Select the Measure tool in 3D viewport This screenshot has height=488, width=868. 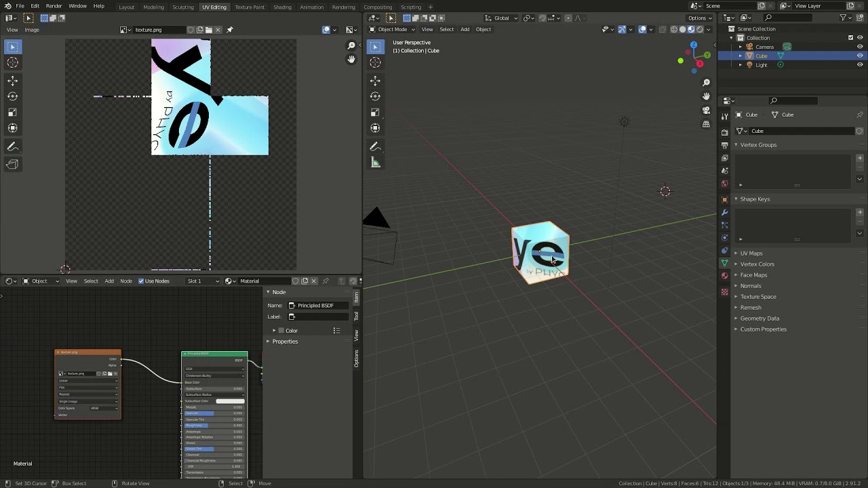coord(375,163)
